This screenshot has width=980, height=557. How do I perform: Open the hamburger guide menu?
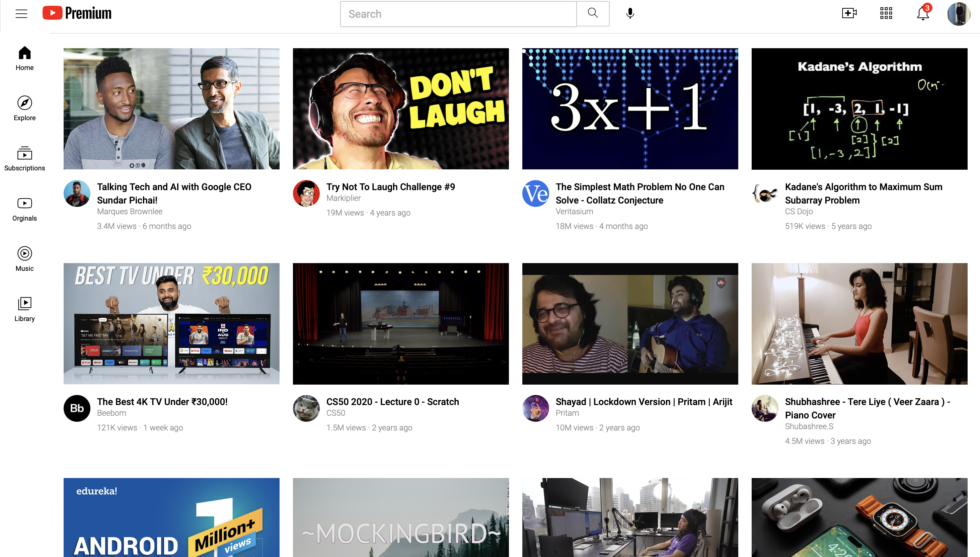point(21,14)
